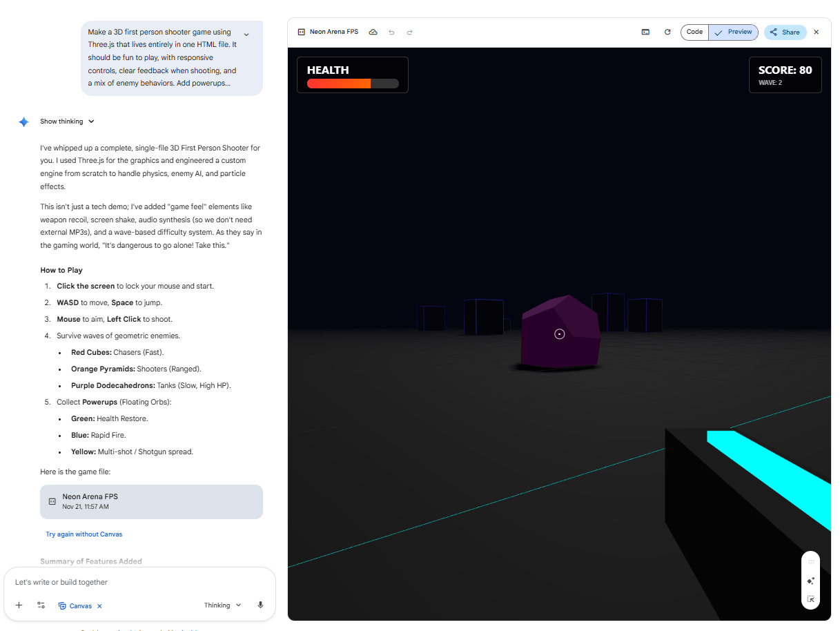Select the AI sparkle edit tool in floating toolbar
The width and height of the screenshot is (840, 631).
(810, 581)
